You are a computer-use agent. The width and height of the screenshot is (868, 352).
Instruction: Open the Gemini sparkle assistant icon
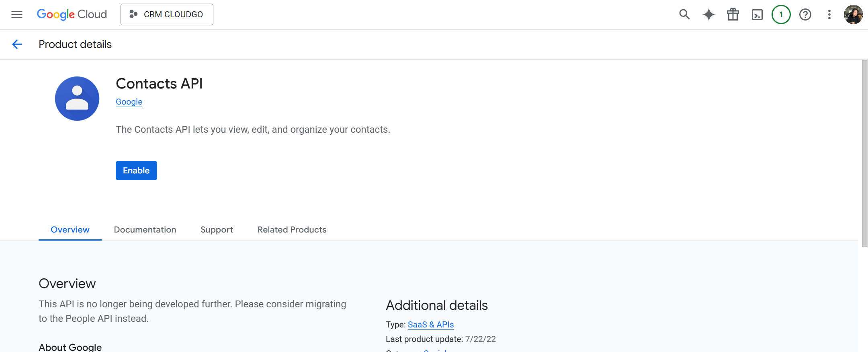[x=708, y=14]
